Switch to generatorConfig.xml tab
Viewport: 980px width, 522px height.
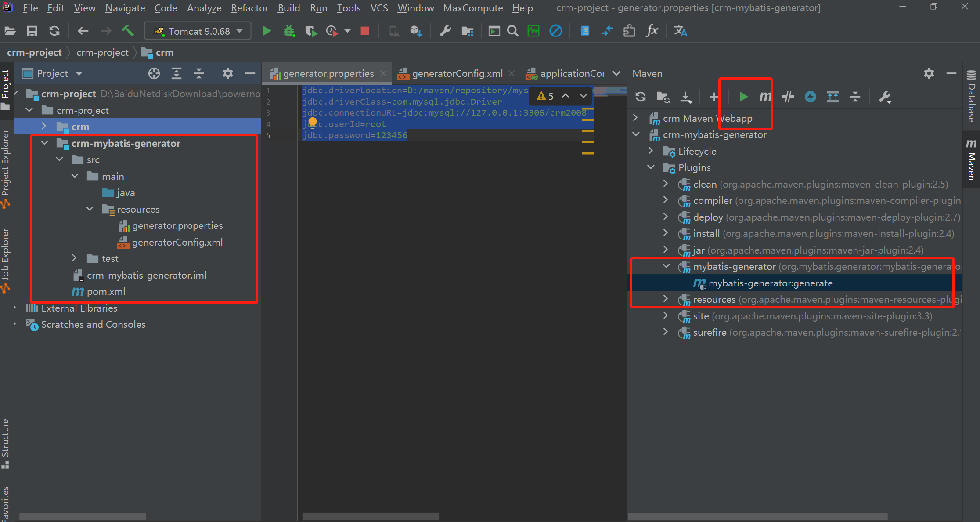pos(457,74)
